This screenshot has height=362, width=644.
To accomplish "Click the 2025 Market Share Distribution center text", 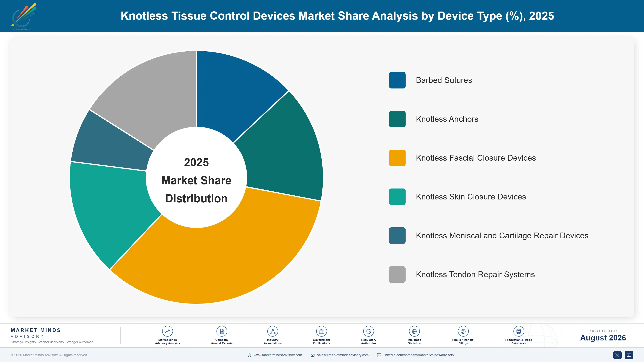I will [x=196, y=180].
